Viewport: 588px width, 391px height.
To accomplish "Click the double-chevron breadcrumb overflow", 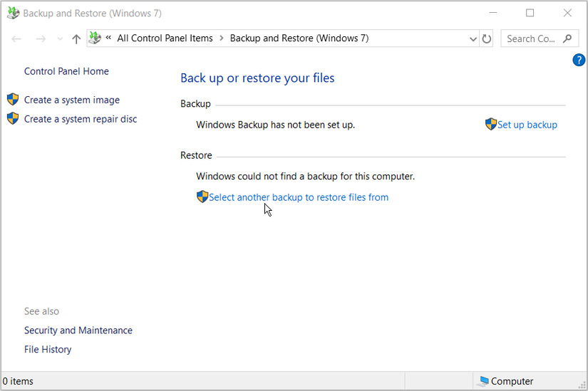I will pyautogui.click(x=108, y=38).
